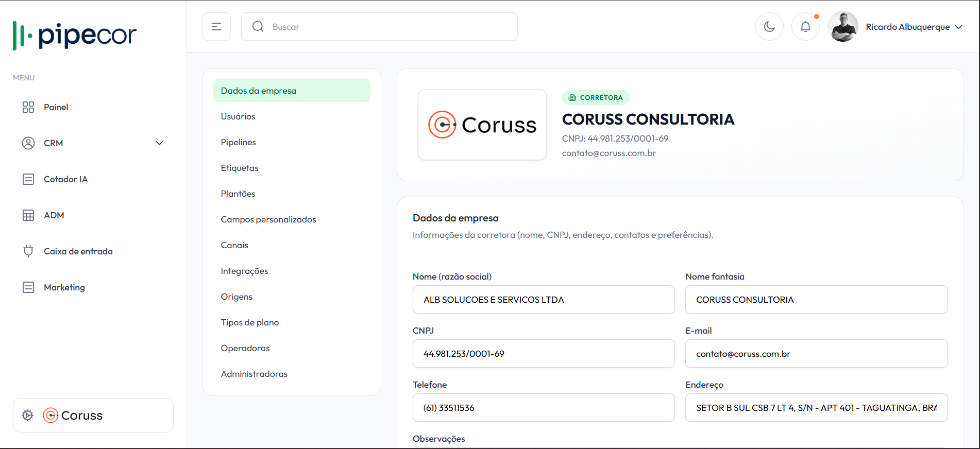This screenshot has width=980, height=449.
Task: Open the Canais settings section
Action: [292, 245]
